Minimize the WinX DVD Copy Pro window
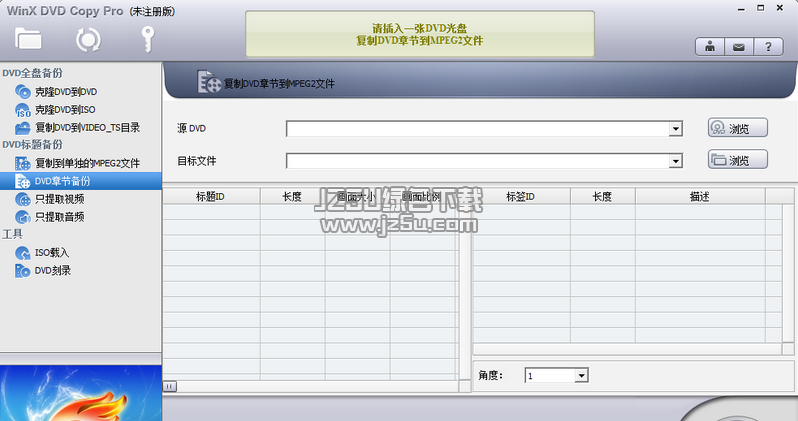The image size is (798, 421). [741, 9]
